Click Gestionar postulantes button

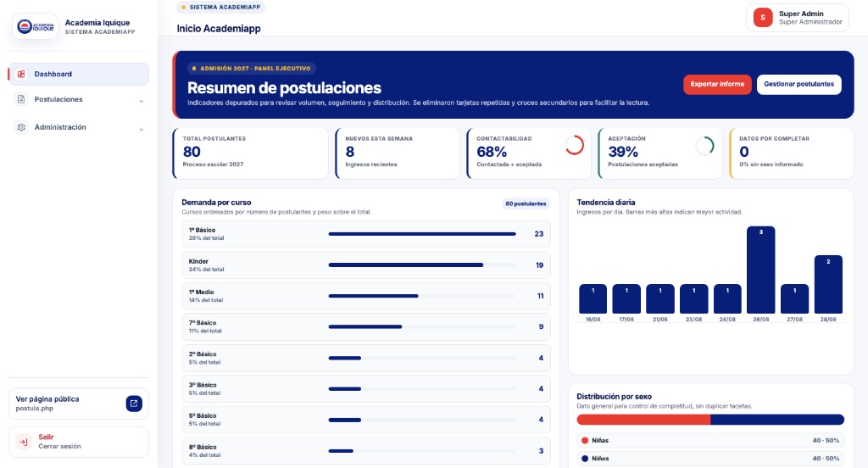tap(798, 84)
